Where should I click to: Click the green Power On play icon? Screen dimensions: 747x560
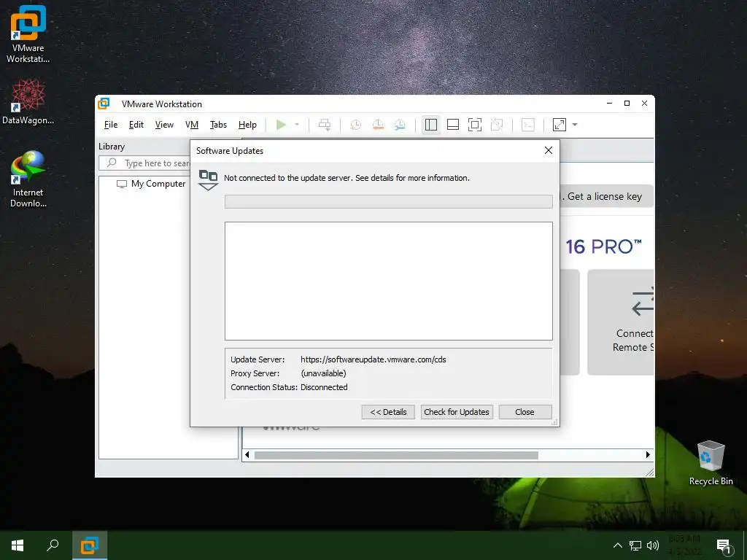click(x=281, y=125)
